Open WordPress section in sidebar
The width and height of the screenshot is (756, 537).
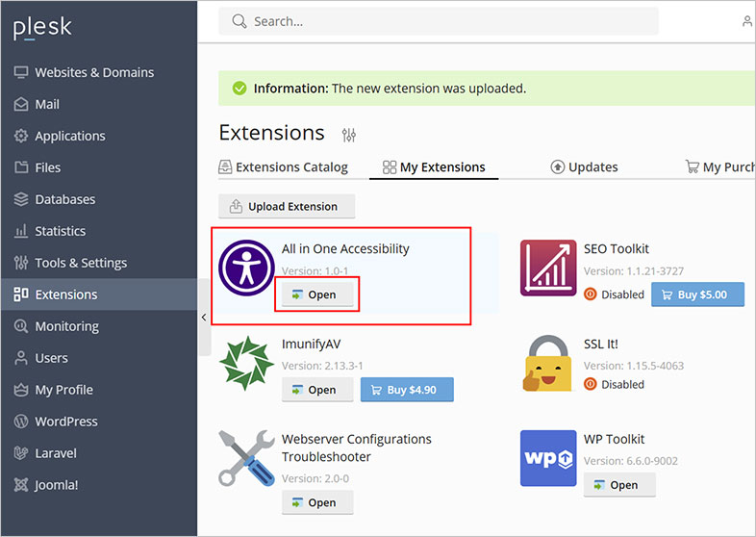click(66, 422)
